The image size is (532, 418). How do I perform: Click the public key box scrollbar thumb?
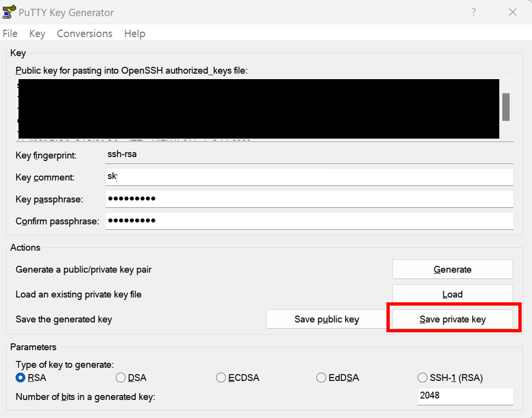[x=506, y=107]
